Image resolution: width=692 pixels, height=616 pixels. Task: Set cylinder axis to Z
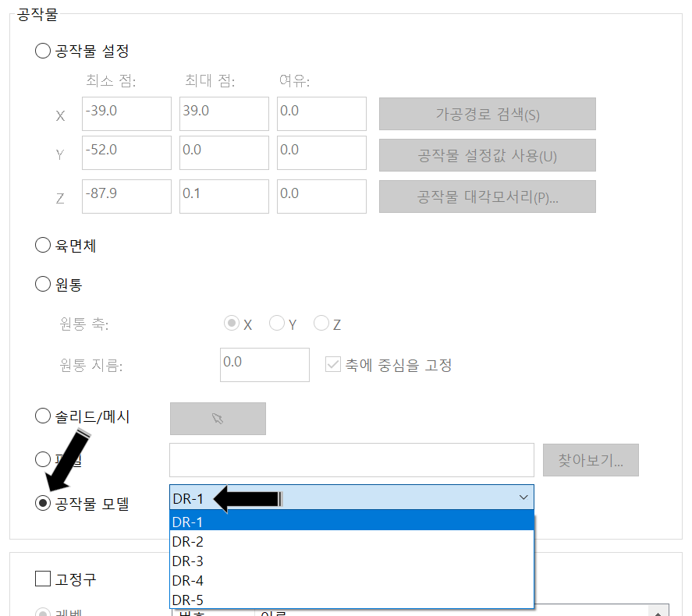321,324
